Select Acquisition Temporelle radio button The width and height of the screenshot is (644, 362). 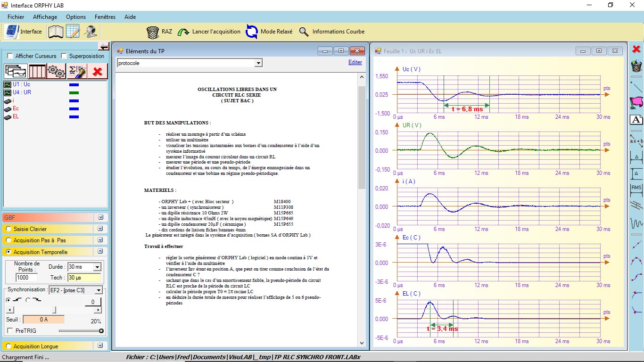(x=9, y=252)
